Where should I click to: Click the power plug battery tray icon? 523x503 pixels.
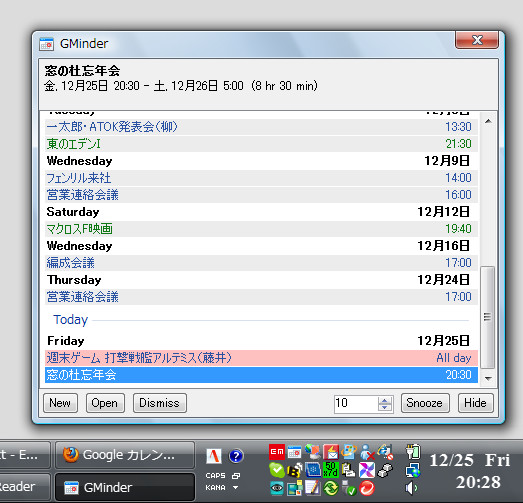coord(413,452)
